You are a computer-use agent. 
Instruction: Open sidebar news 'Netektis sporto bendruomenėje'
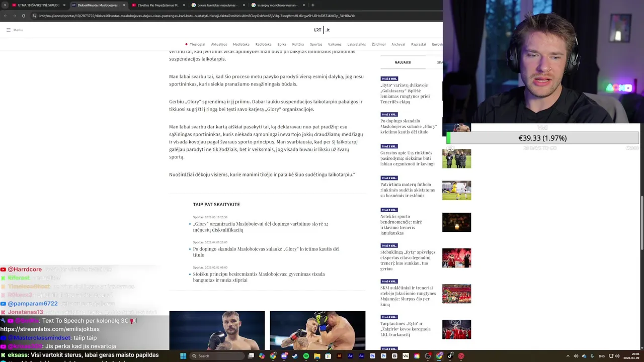tap(401, 225)
